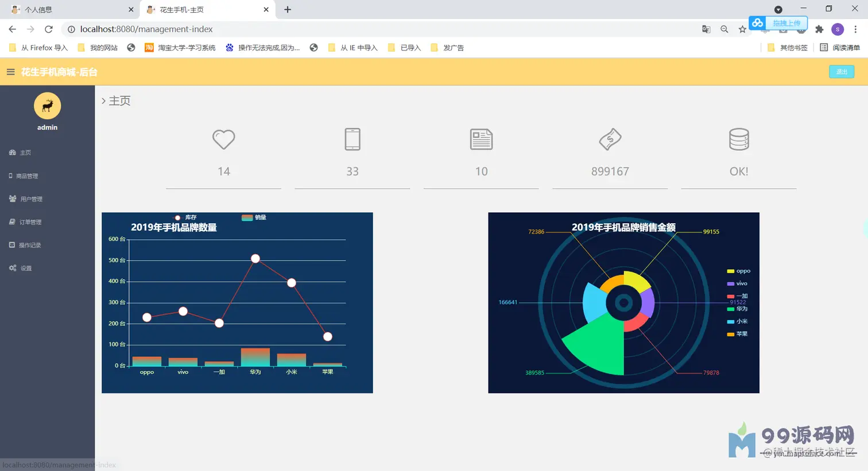Open the purple S profile avatar
868x471 pixels.
[838, 29]
